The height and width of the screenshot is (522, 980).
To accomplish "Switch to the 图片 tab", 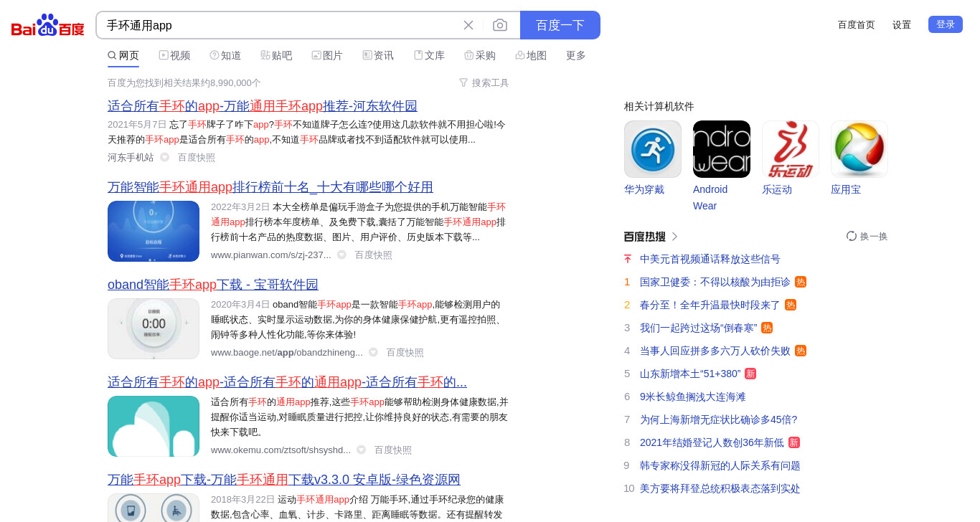I will pyautogui.click(x=327, y=55).
